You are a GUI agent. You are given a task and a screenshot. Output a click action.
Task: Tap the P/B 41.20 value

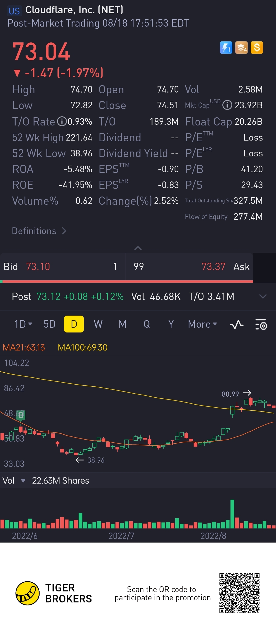252,169
